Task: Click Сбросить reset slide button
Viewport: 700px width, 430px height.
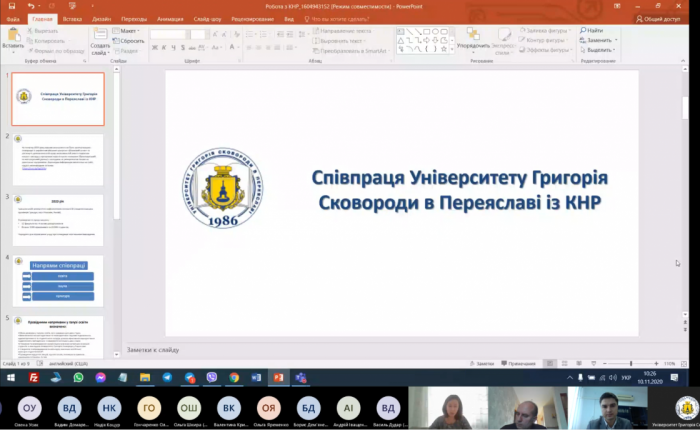Action: (x=129, y=41)
